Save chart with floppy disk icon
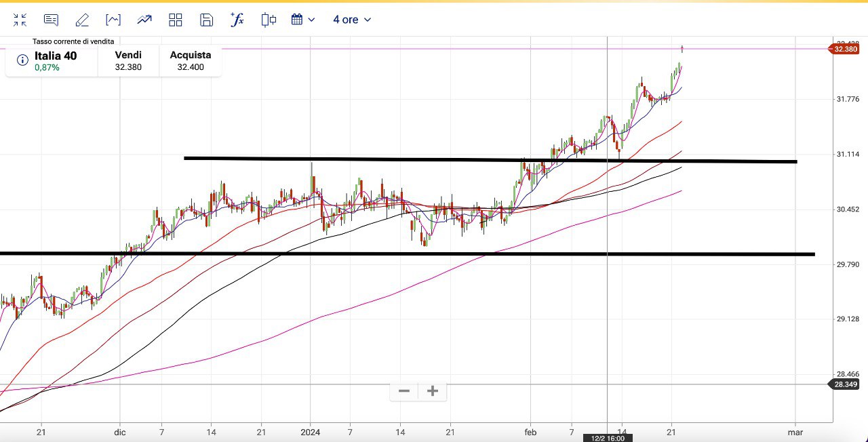 [207, 20]
